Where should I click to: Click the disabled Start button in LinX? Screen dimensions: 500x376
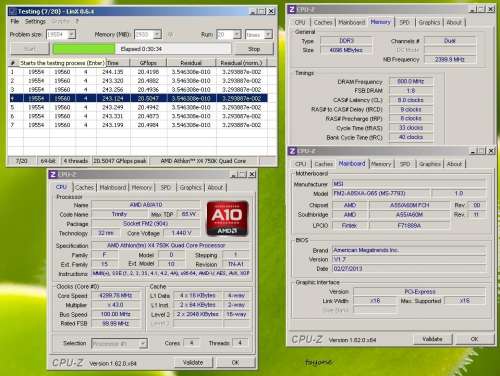(30, 49)
